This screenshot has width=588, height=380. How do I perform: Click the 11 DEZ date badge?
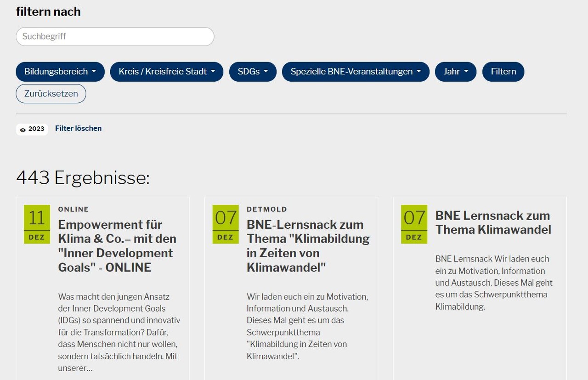click(37, 224)
